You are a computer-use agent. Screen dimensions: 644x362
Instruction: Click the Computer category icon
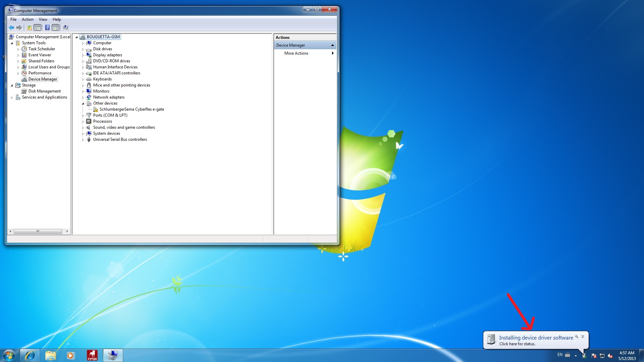click(89, 43)
